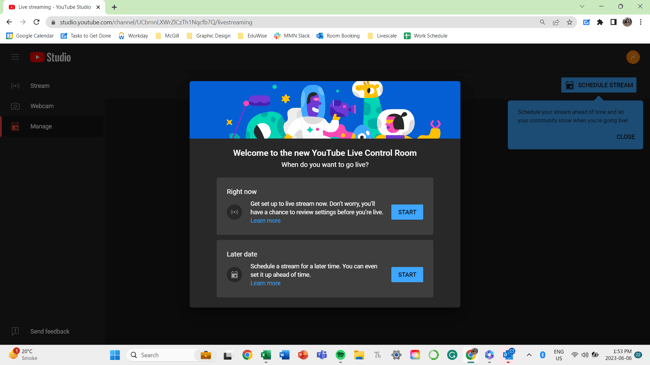Open the hamburger menu in YouTube Studio
The width and height of the screenshot is (650, 365).
click(15, 57)
